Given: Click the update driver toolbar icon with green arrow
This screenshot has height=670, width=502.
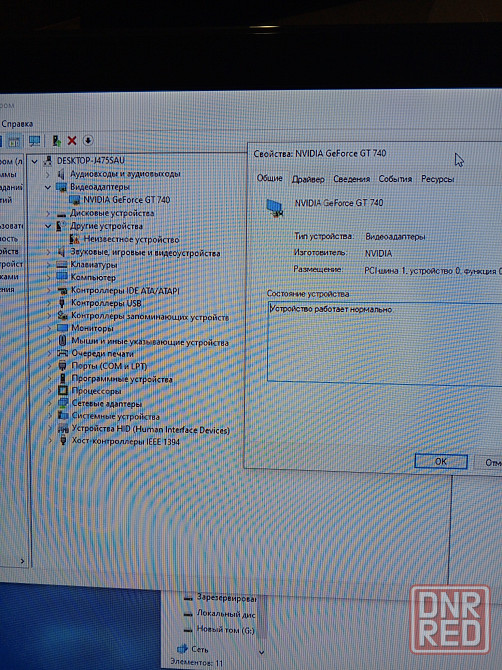Looking at the screenshot, I should 56,140.
